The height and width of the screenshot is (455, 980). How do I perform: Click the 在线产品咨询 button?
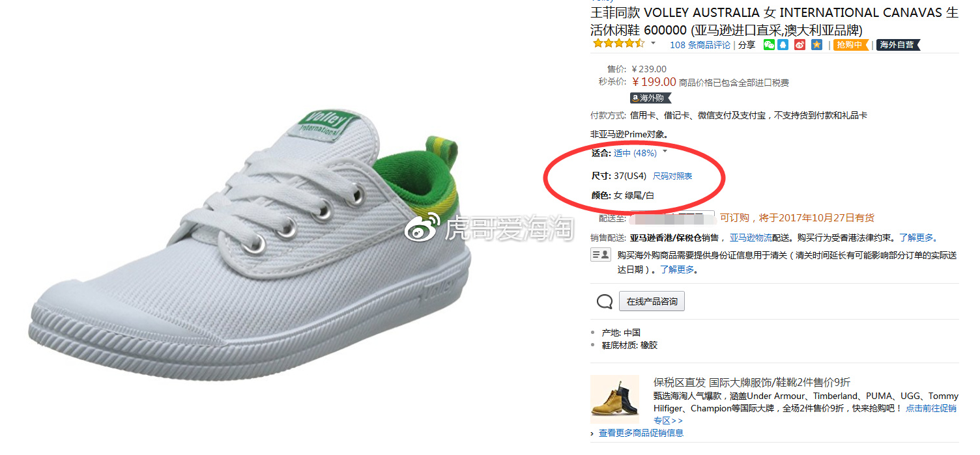coord(652,301)
